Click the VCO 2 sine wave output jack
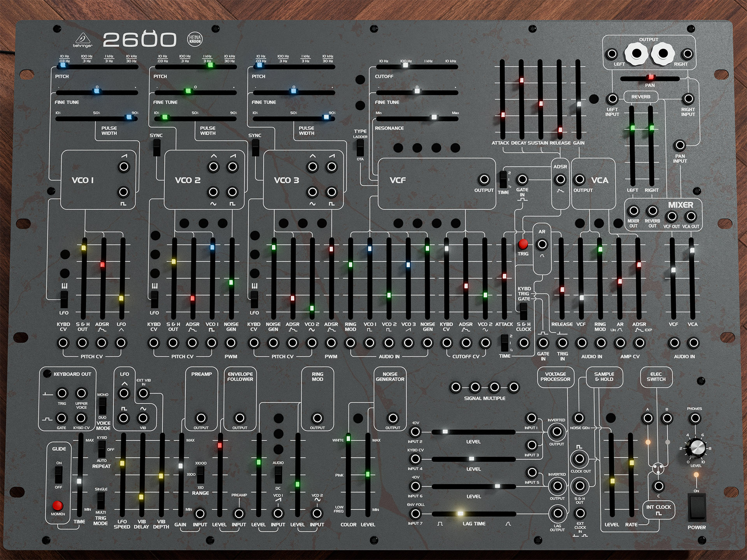This screenshot has height=560, width=747. pyautogui.click(x=213, y=192)
